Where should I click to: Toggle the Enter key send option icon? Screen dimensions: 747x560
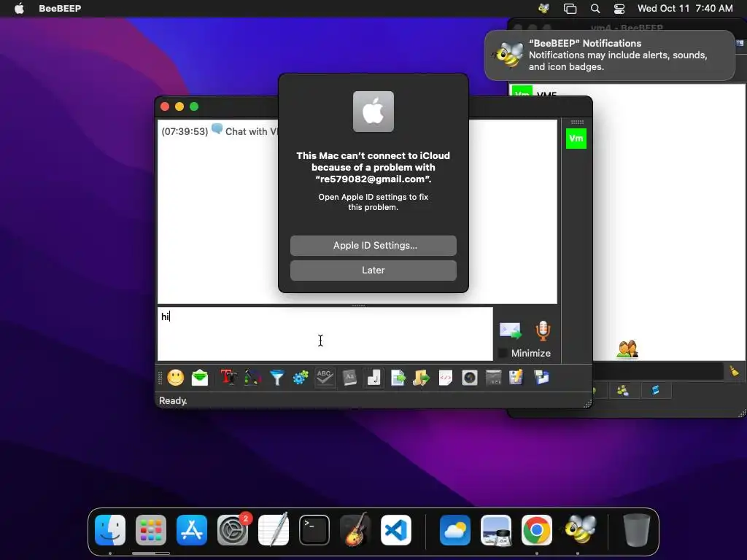pos(373,378)
